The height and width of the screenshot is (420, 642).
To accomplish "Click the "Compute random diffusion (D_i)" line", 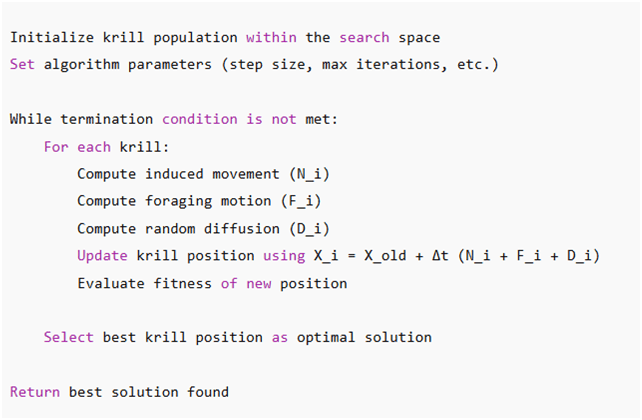I will [203, 228].
